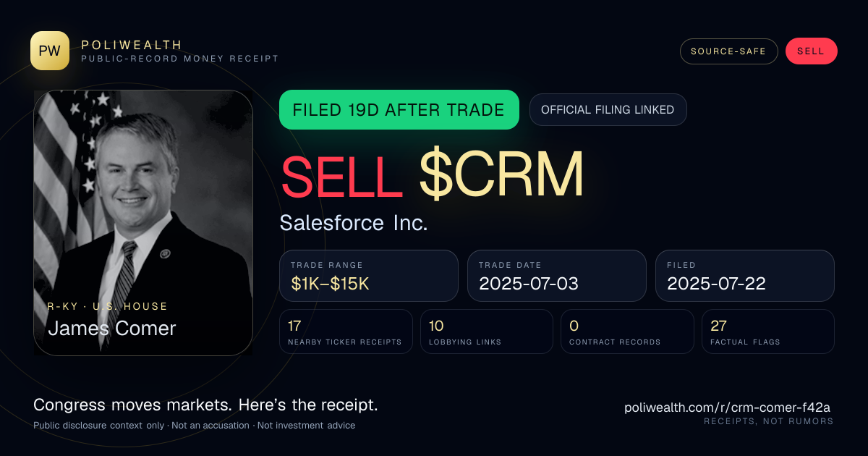Select the $CRM ticker text
The height and width of the screenshot is (456, 868).
pyautogui.click(x=501, y=176)
